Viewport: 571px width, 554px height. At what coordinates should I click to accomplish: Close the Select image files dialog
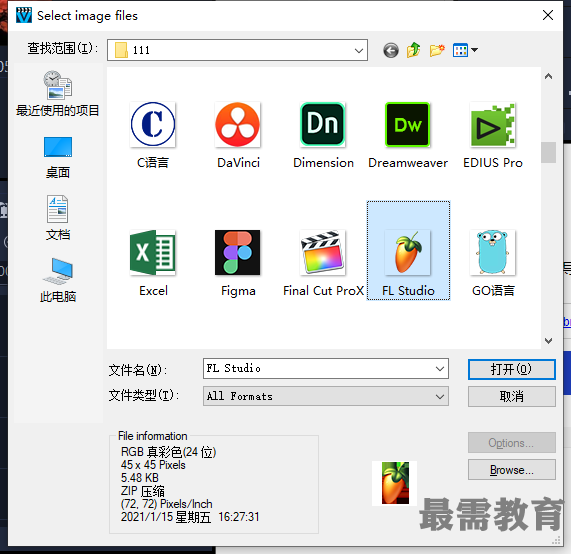point(548,15)
